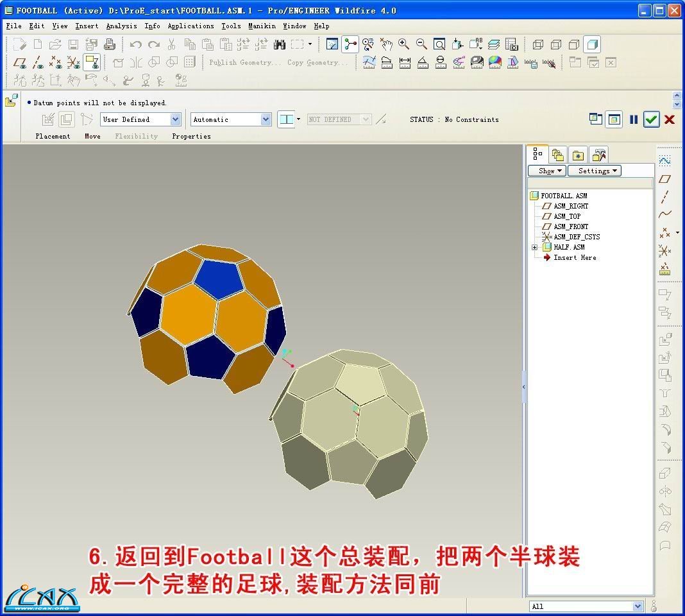
Task: Select the shaded display mode icon
Action: pyautogui.click(x=592, y=44)
